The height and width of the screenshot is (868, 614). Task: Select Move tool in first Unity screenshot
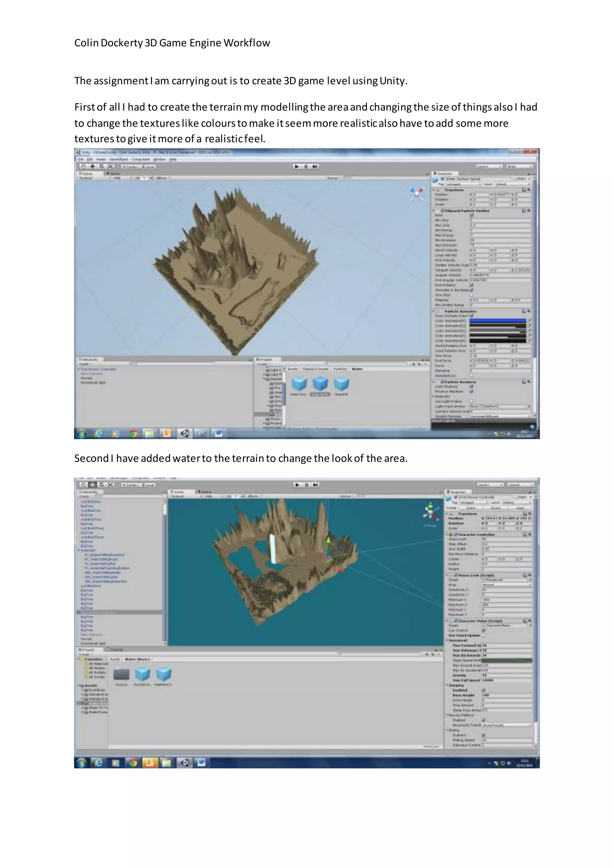click(92, 166)
